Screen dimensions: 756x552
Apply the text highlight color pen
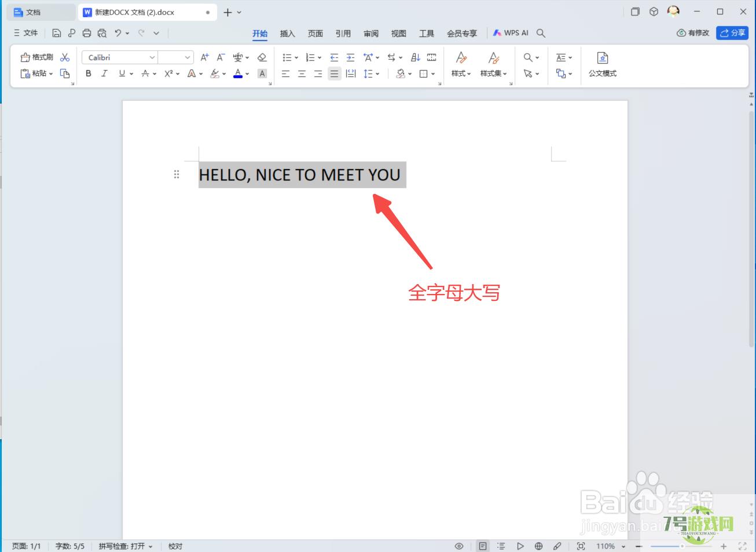pyautogui.click(x=215, y=73)
